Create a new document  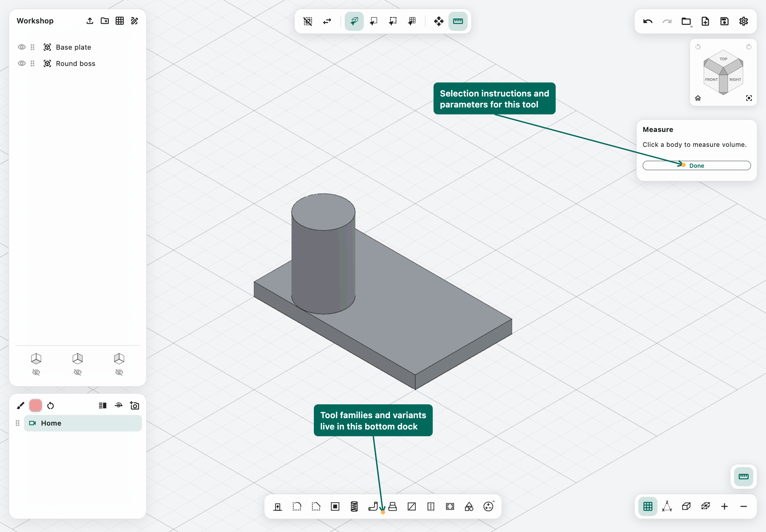click(705, 21)
